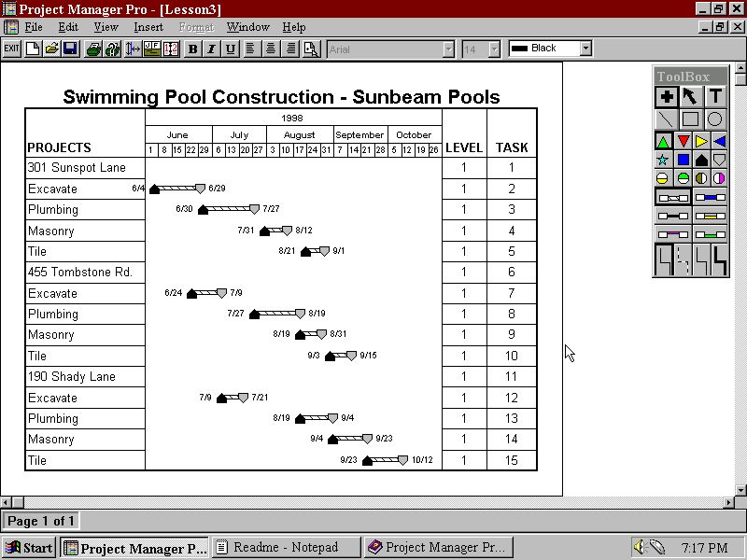Open the Window menu
Image resolution: width=747 pixels, height=560 pixels.
pyautogui.click(x=247, y=27)
